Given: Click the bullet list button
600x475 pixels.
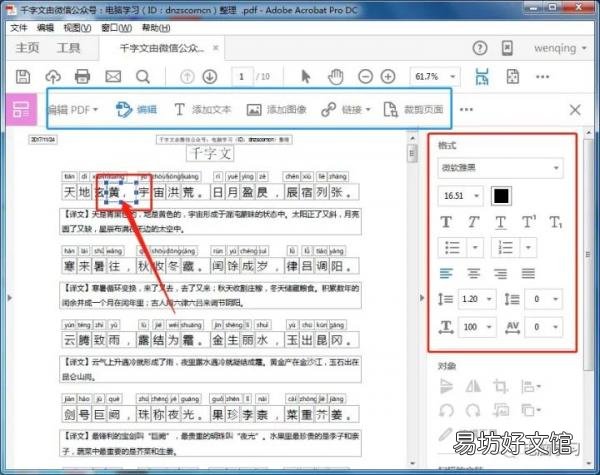Looking at the screenshot, I should point(452,248).
